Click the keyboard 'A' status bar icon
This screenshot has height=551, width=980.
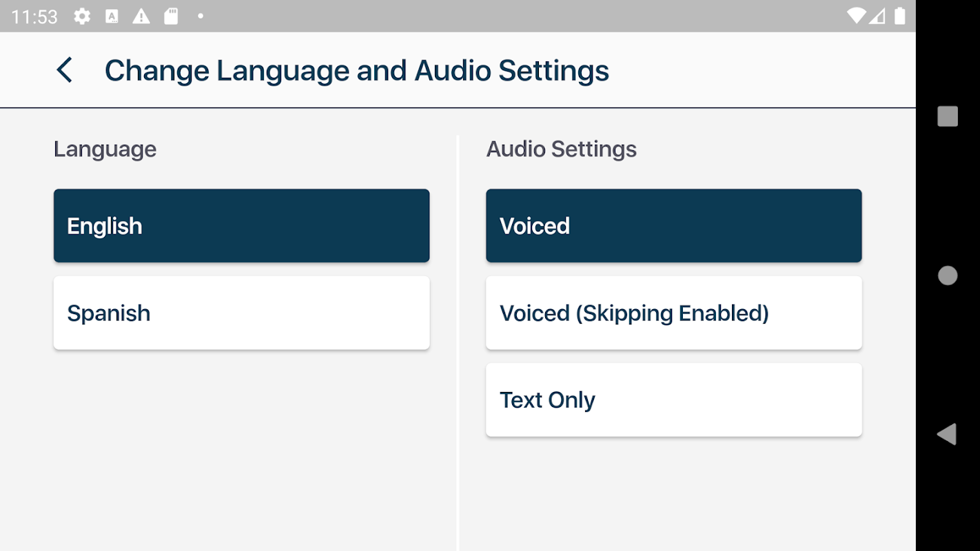112,16
